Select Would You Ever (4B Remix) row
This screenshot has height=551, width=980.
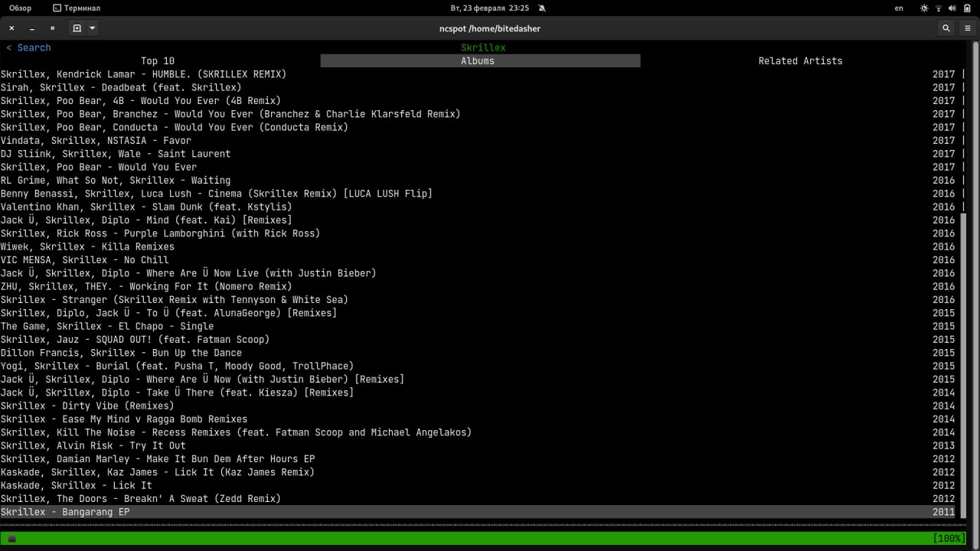(478, 101)
